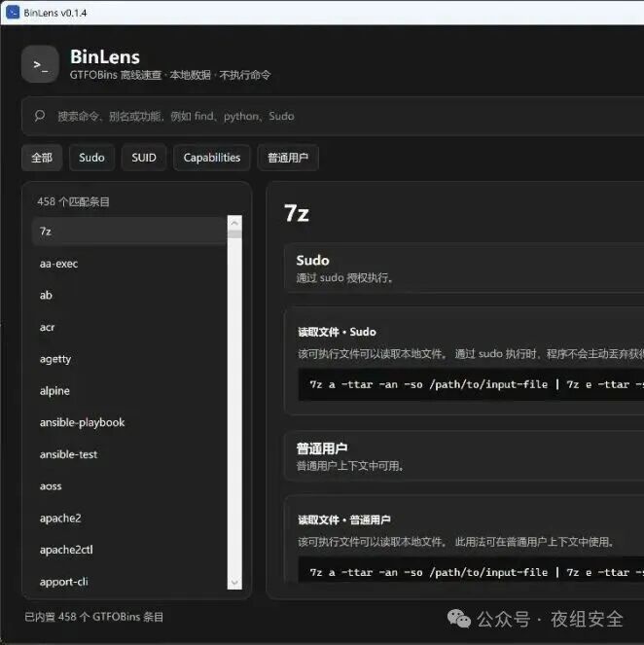Open the apport-cli entry
Image resolution: width=644 pixels, height=645 pixels.
129,582
